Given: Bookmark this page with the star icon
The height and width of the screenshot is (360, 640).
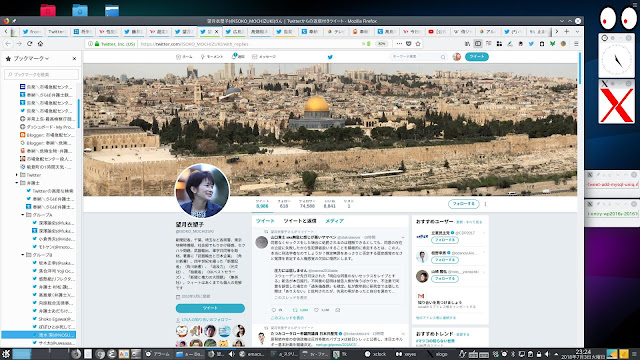Looking at the screenshot, I should tap(418, 44).
